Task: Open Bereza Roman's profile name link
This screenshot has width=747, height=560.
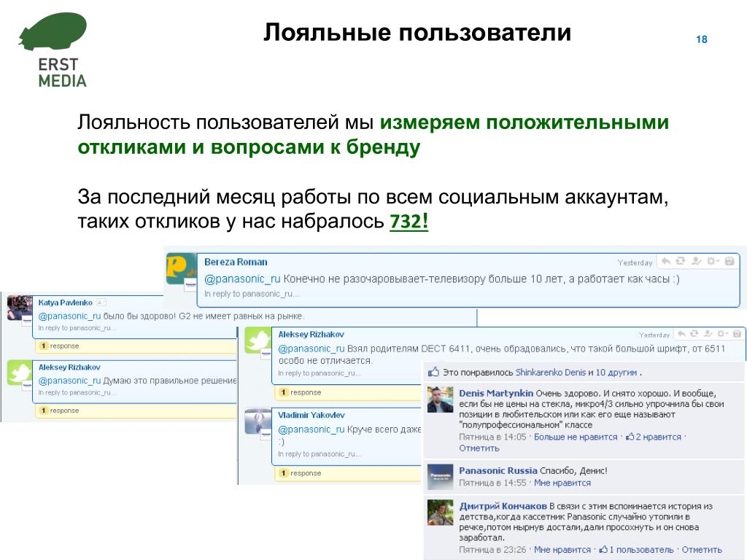Action: [x=236, y=262]
